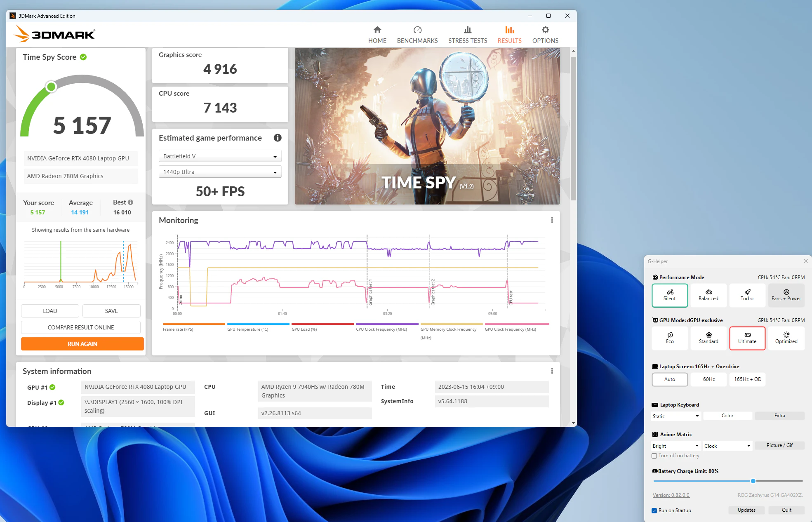Image resolution: width=812 pixels, height=522 pixels.
Task: Set laptop screen to 165Hz + OD
Action: coord(747,379)
